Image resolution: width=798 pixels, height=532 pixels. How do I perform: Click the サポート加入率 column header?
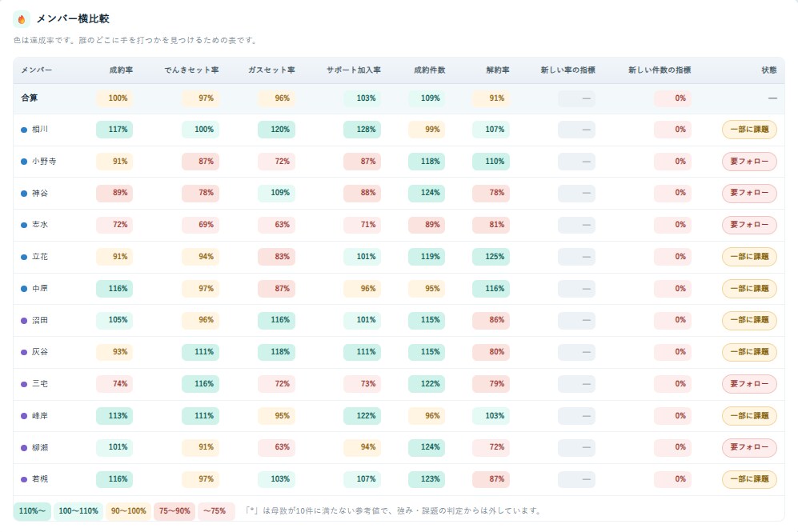point(354,70)
